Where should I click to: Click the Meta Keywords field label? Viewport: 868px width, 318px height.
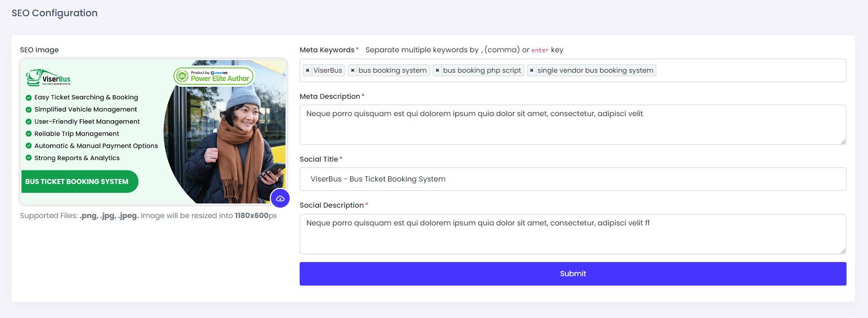[x=327, y=50]
